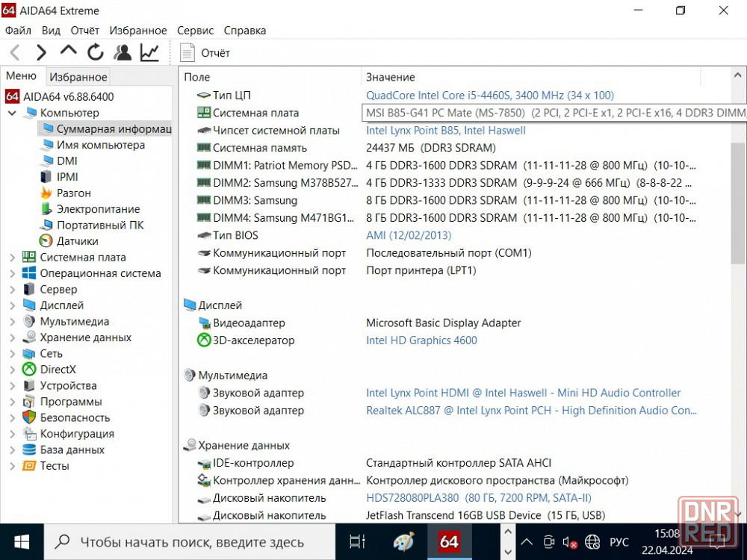This screenshot has height=560, width=747.
Task: Go forward with the right arrow toolbar icon
Action: [41, 52]
